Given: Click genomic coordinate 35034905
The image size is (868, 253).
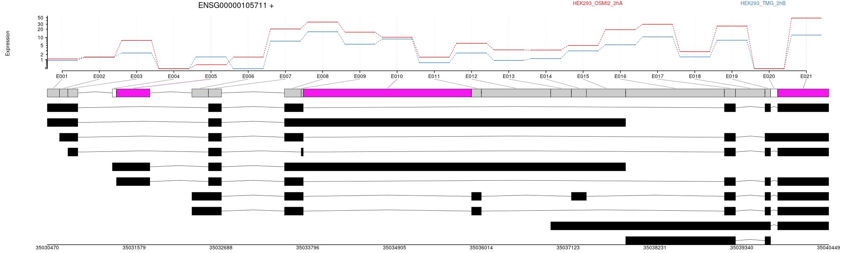Looking at the screenshot, I should click(x=395, y=248).
